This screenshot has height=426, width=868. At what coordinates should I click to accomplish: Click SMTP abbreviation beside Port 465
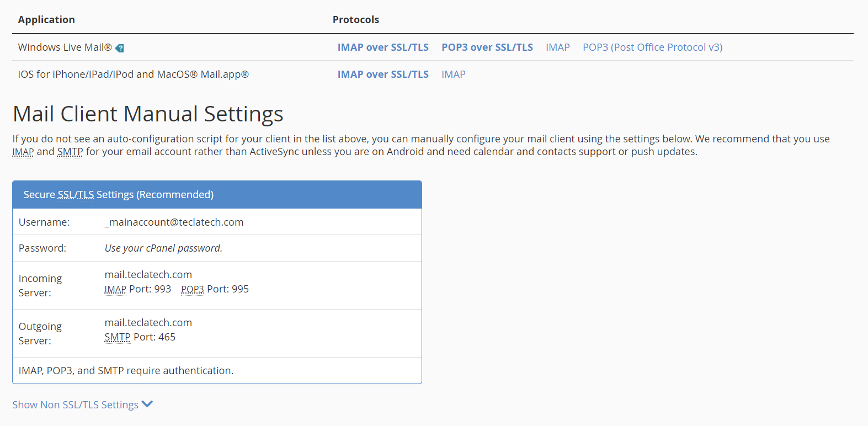coord(118,337)
